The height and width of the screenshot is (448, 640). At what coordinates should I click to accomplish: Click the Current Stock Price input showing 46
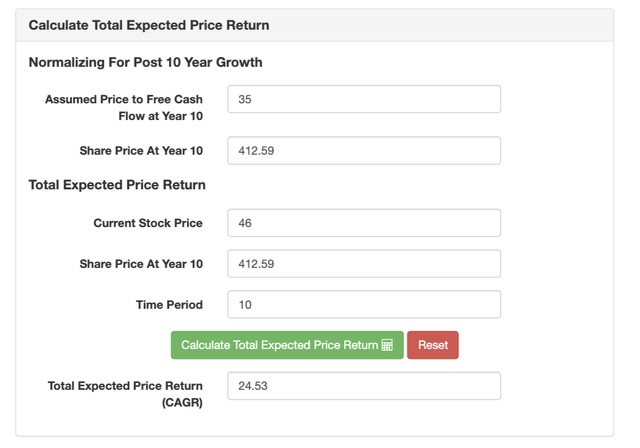coord(364,223)
